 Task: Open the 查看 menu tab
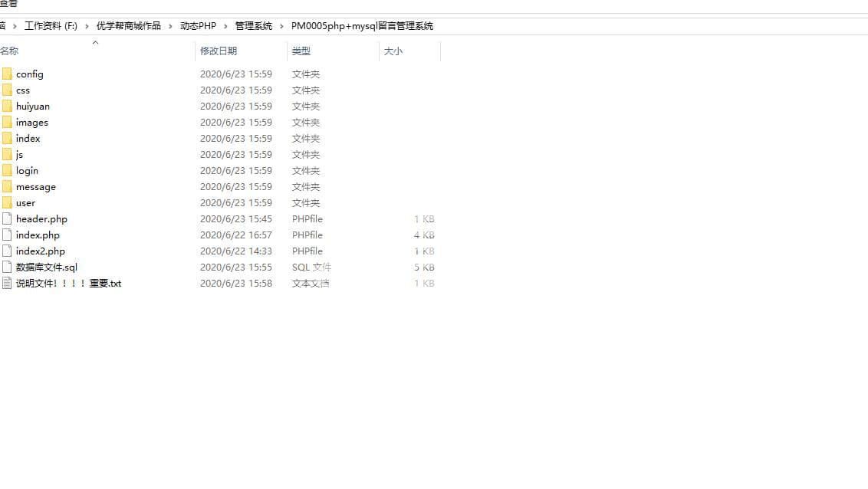[8, 4]
